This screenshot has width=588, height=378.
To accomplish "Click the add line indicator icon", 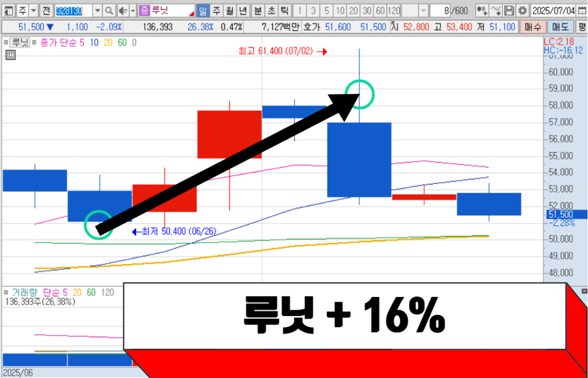I will pos(496,10).
